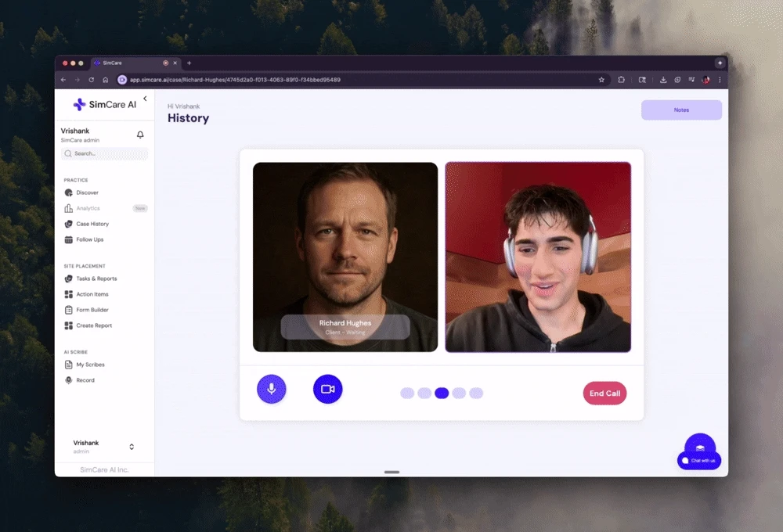Collapse the SimCare AI sidebar
Viewport: 783px width, 532px height.
[x=145, y=99]
